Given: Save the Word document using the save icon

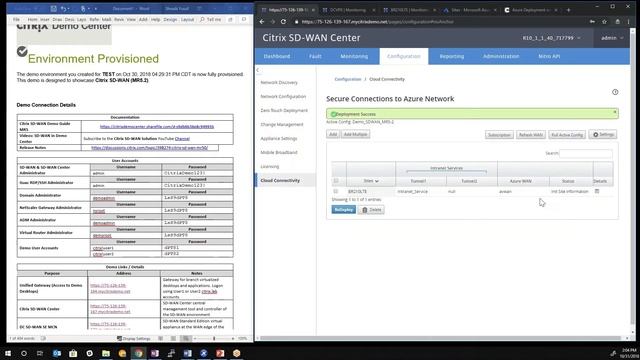Looking at the screenshot, I should click(53, 9).
